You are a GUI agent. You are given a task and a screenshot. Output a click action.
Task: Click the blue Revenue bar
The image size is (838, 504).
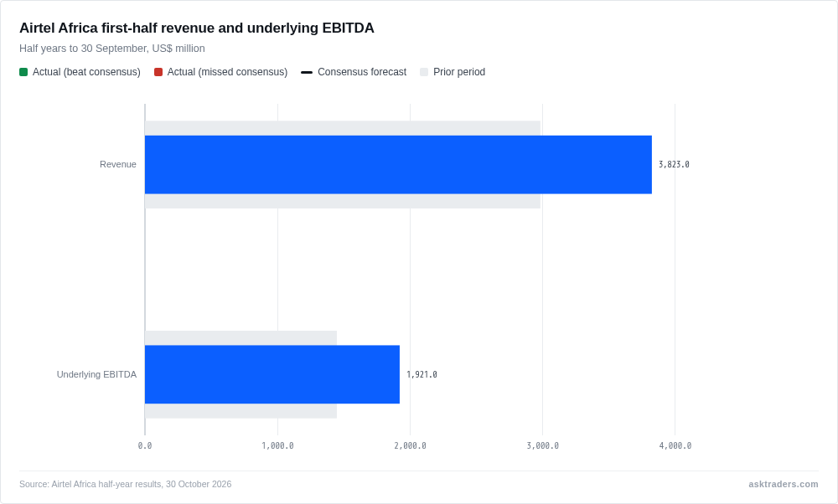pos(398,164)
